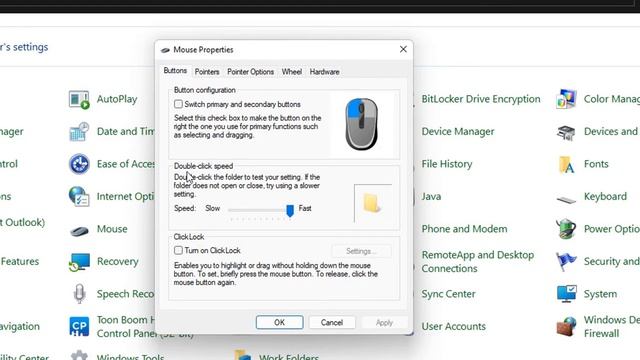Viewport: 640px width, 360px height.
Task: Open the System monitor icon
Action: [x=567, y=294]
